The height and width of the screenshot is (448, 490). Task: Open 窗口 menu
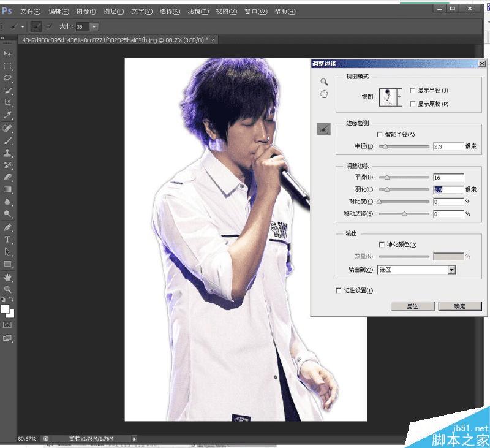[x=256, y=12]
